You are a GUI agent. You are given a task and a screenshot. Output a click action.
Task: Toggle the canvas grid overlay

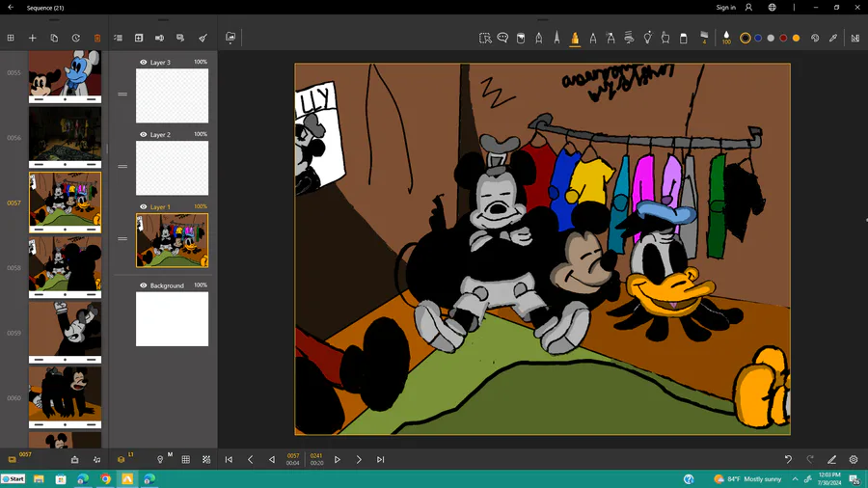186,460
